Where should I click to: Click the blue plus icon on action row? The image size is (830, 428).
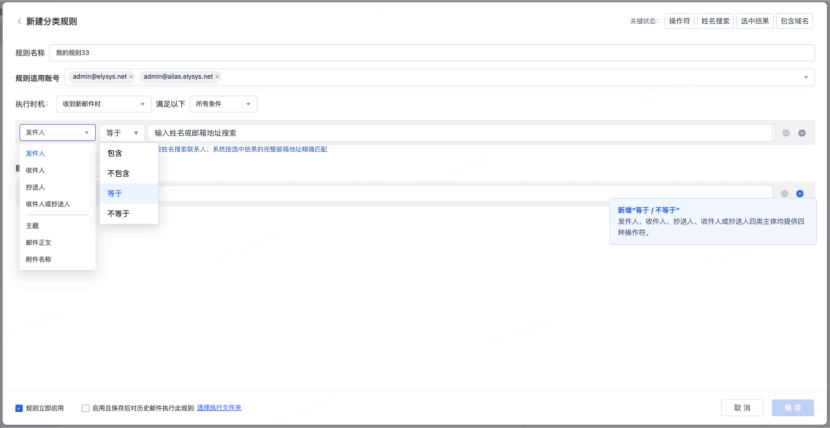click(x=800, y=194)
